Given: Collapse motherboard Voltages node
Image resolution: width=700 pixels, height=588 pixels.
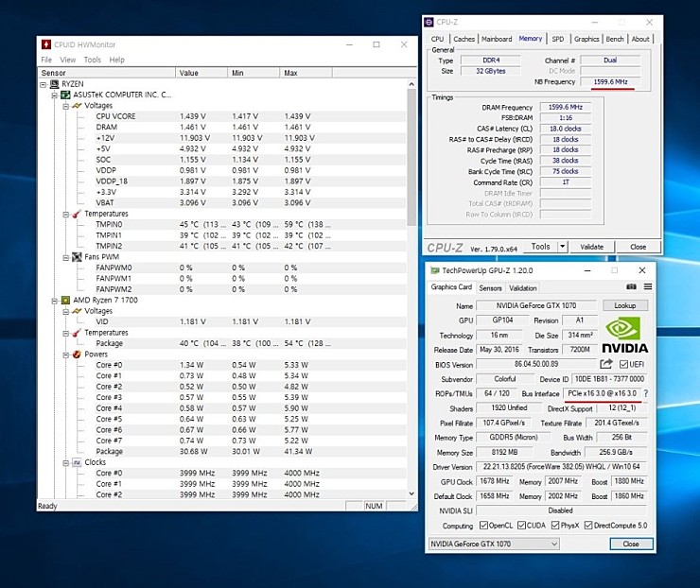Looking at the screenshot, I should (65, 106).
